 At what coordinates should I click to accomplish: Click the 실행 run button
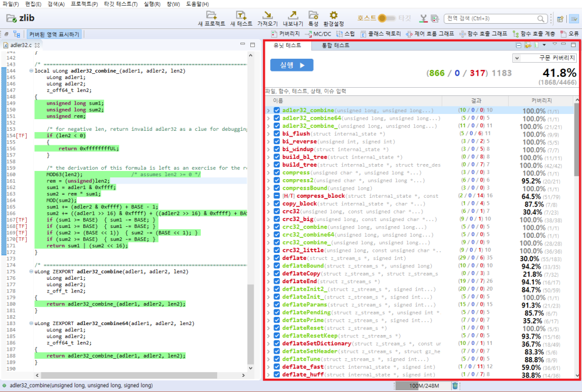click(292, 65)
